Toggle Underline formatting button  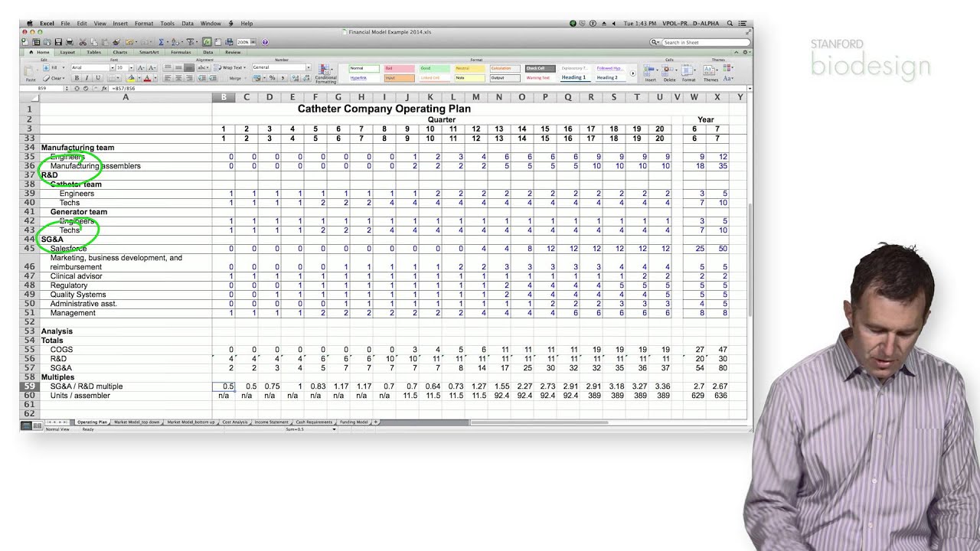[x=98, y=78]
